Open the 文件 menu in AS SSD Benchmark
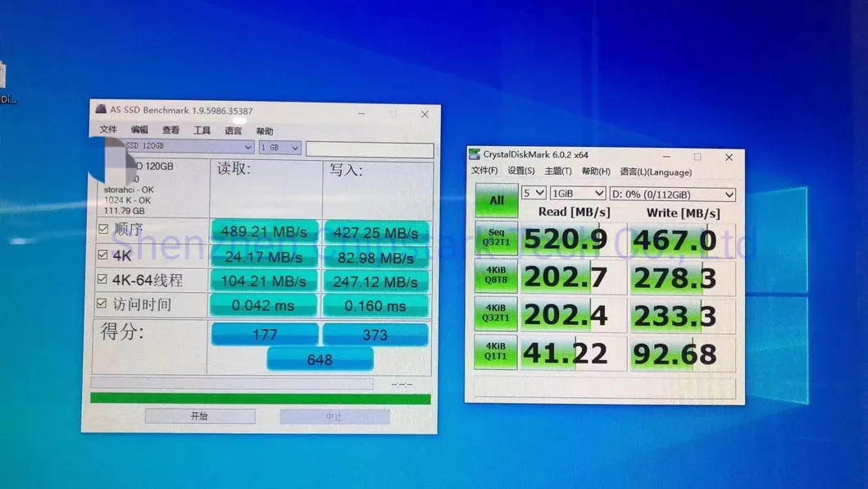Screen dimensions: 868x489 coord(108,129)
